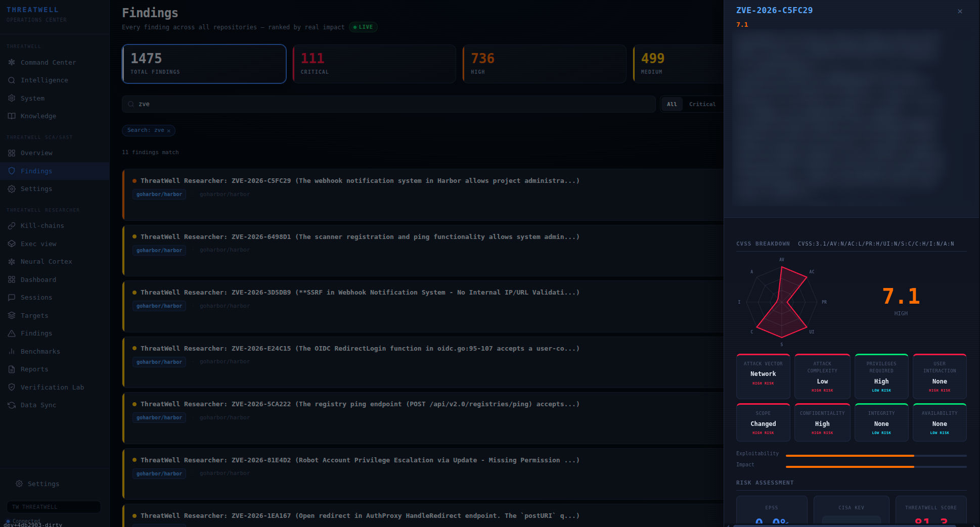Click the Availability None card
This screenshot has height=527, width=980.
click(940, 422)
